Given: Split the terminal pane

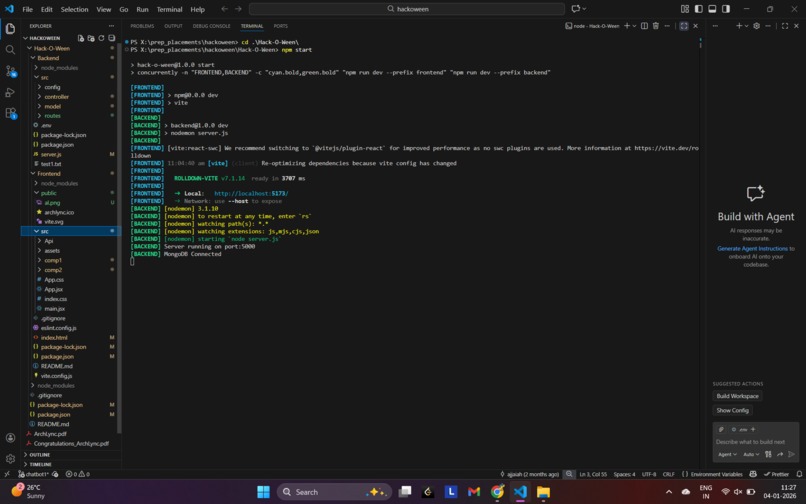Looking at the screenshot, I should 644,26.
